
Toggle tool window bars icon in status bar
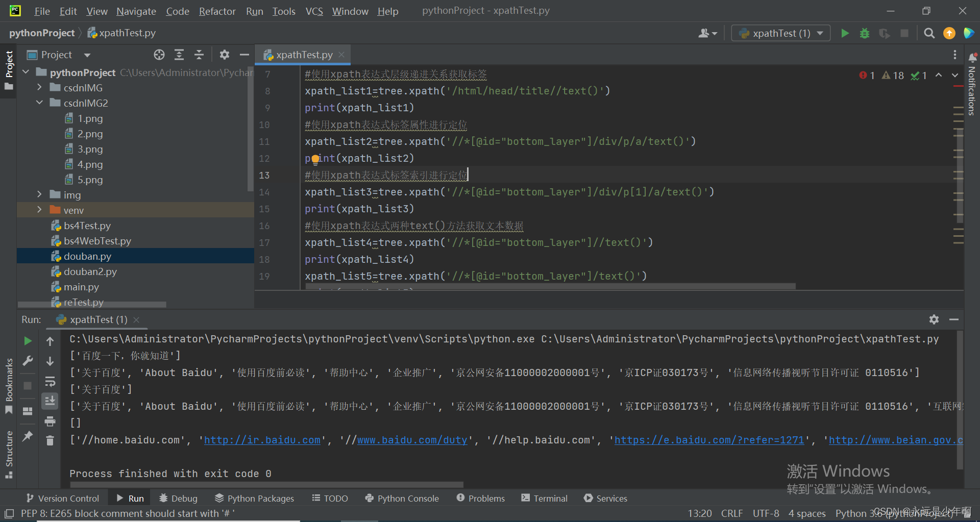click(9, 513)
